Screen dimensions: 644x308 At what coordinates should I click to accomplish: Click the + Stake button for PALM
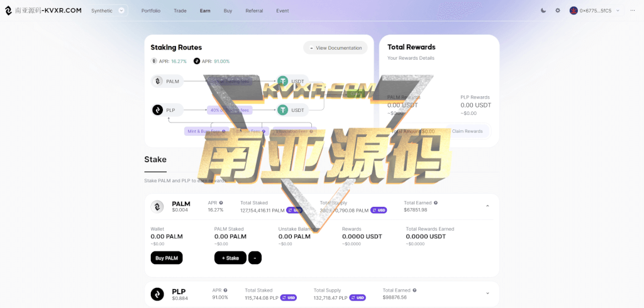(x=230, y=258)
